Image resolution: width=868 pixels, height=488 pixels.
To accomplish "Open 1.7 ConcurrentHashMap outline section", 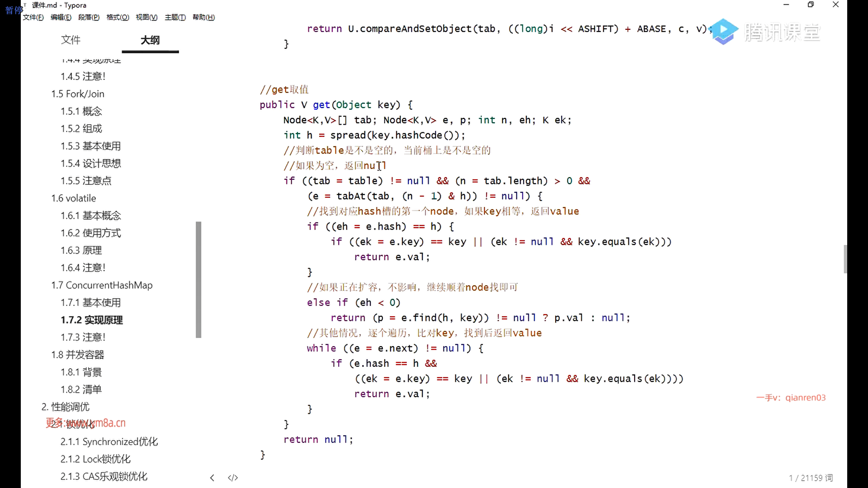I will click(x=102, y=285).
